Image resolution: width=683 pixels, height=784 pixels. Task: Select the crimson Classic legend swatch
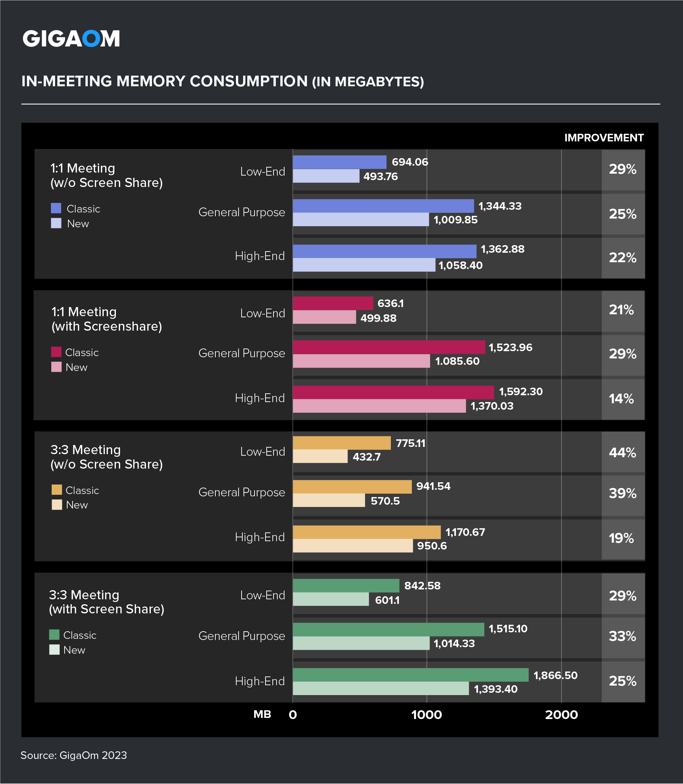56,352
